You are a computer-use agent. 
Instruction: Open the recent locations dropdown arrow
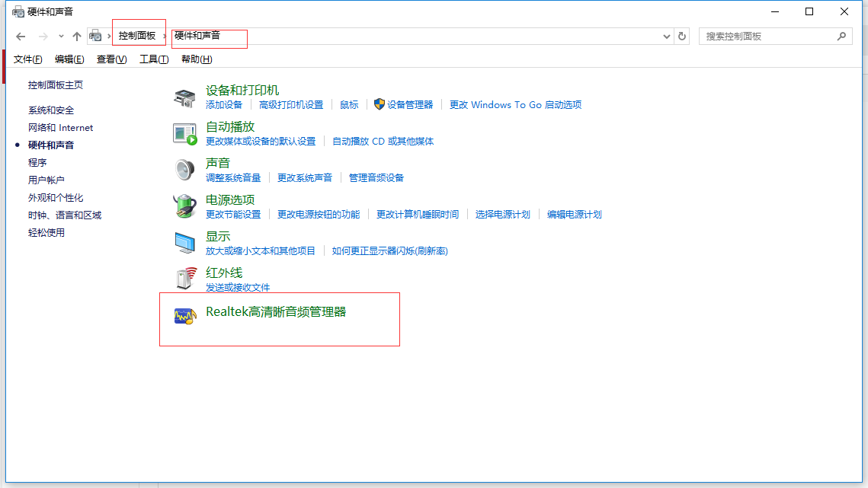pos(61,37)
